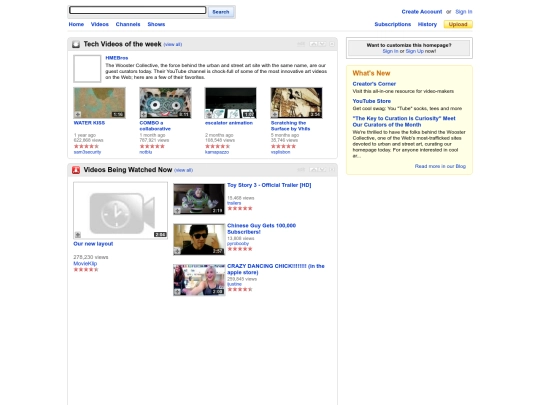Click edit on Tech Videos of the week header

tap(301, 44)
